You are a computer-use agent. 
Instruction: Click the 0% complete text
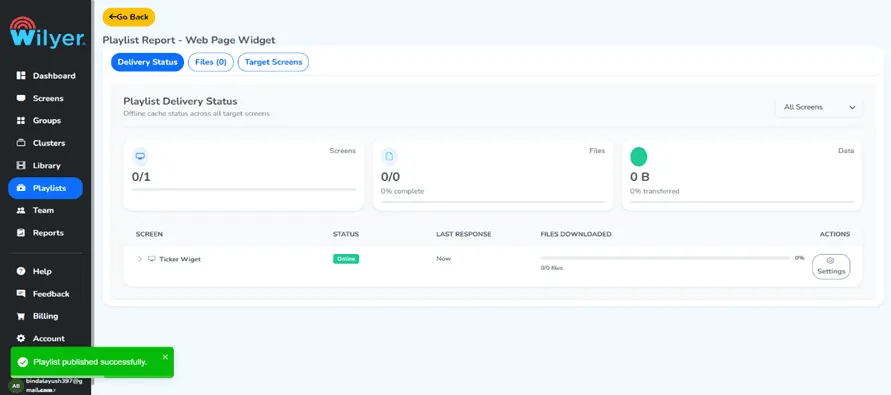pyautogui.click(x=403, y=191)
